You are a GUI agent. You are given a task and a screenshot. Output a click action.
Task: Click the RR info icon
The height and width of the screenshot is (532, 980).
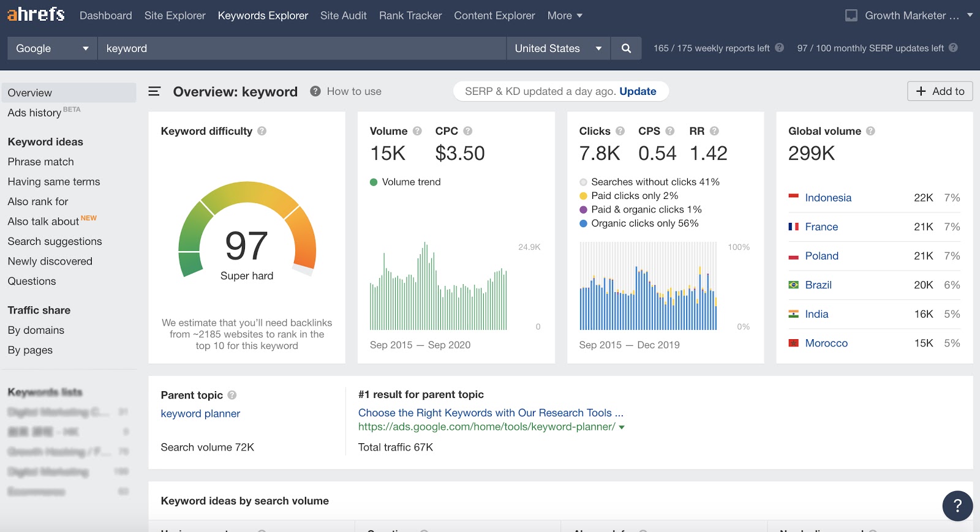(714, 131)
